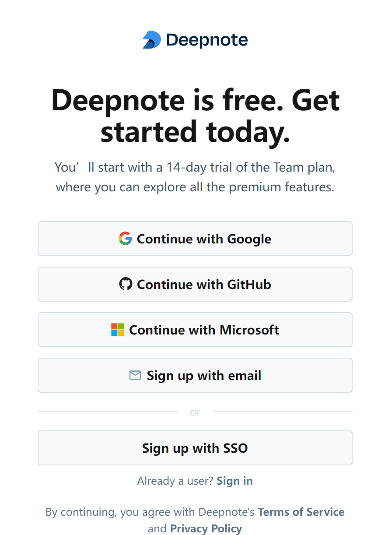Click the 'Deepnote is free' heading
Image resolution: width=392 pixels, height=535 pixels.
(195, 116)
